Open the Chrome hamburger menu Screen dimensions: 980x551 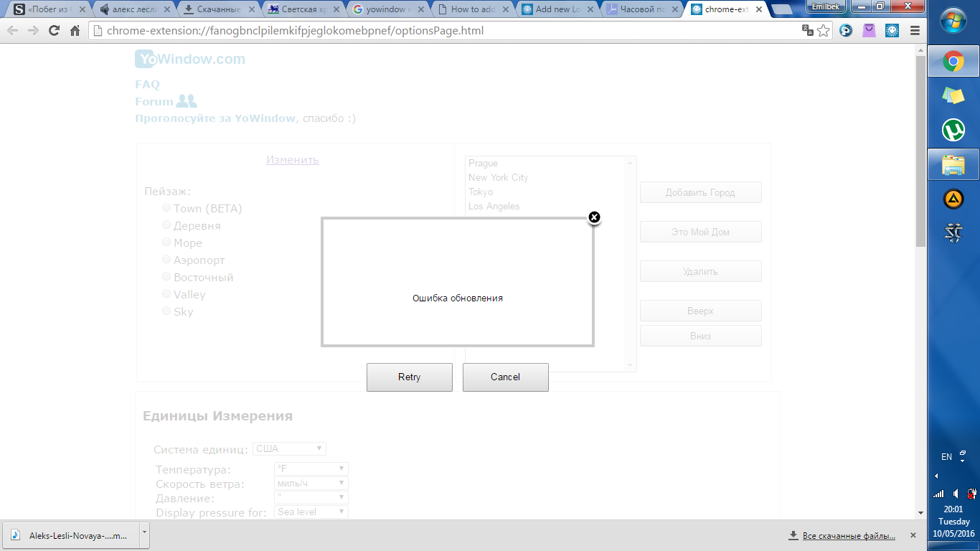[x=915, y=31]
